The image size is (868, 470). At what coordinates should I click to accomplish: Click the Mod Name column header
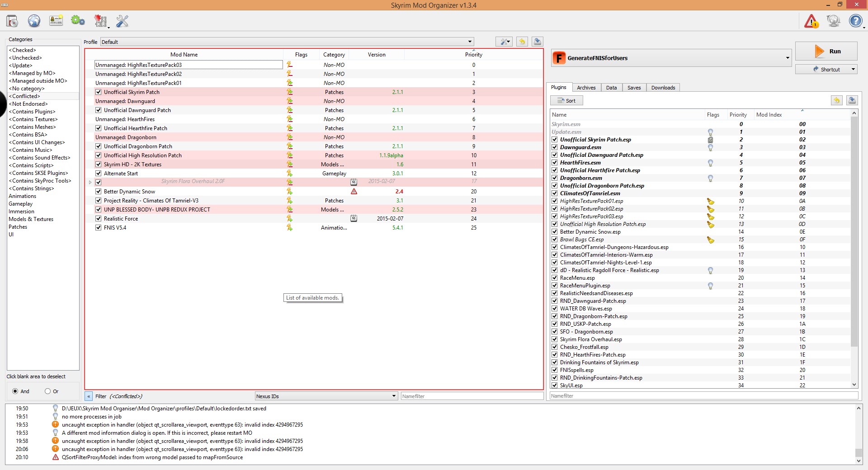click(184, 54)
